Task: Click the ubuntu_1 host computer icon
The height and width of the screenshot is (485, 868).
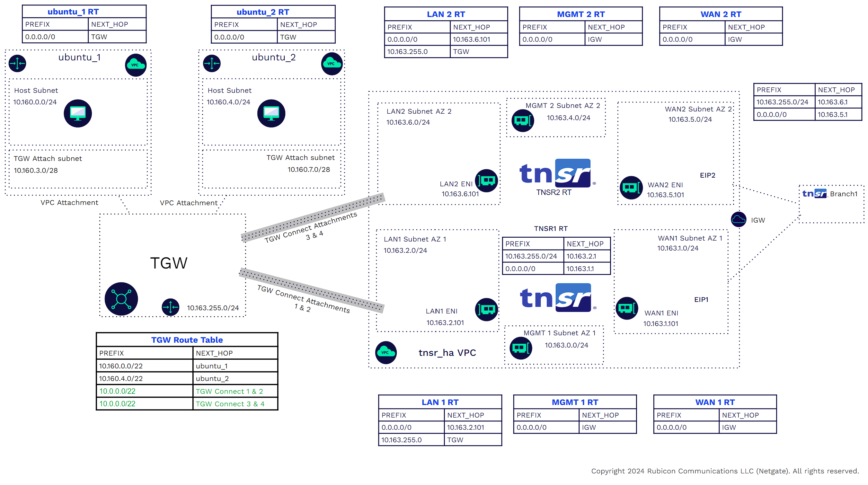Action: (78, 113)
